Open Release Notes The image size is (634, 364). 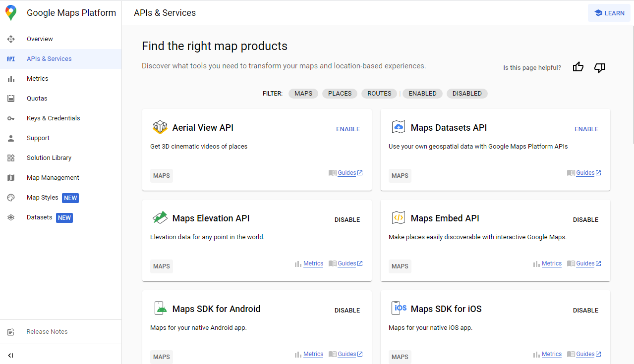tap(60, 332)
